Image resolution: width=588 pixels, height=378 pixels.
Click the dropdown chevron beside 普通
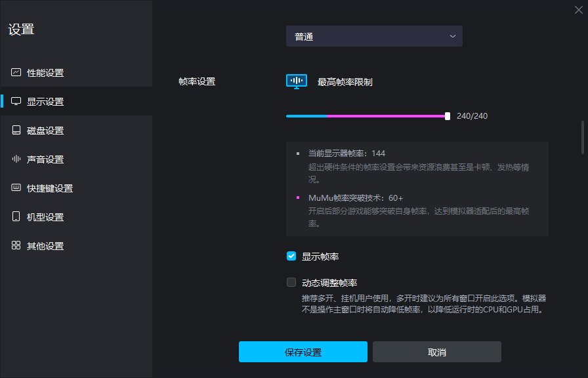click(x=452, y=36)
